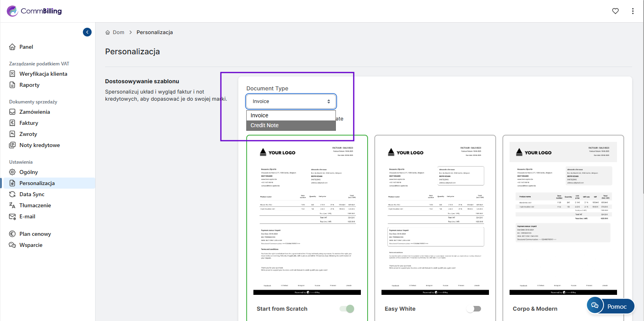Open Weryfikacja klienta page
644x321 pixels.
tap(43, 74)
